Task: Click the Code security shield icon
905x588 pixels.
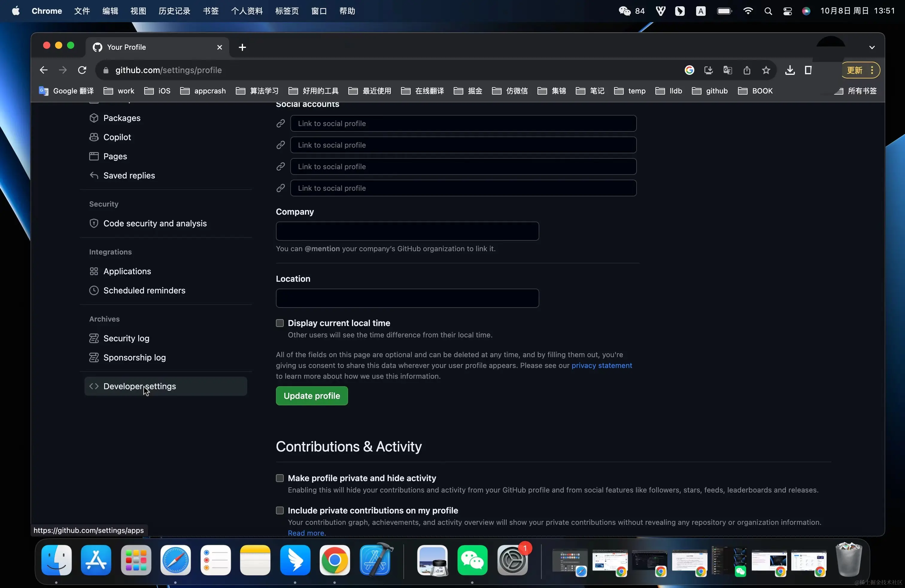Action: pos(94,223)
